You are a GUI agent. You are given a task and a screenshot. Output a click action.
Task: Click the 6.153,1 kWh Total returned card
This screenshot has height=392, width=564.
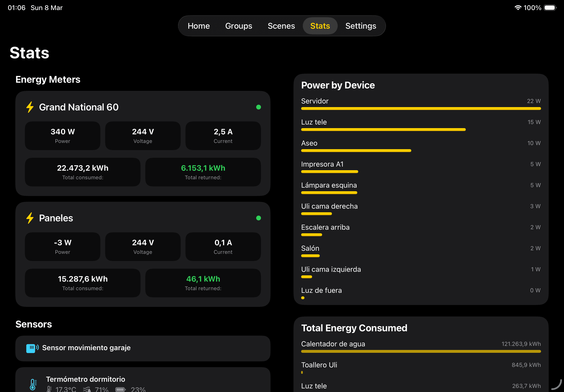click(x=203, y=172)
